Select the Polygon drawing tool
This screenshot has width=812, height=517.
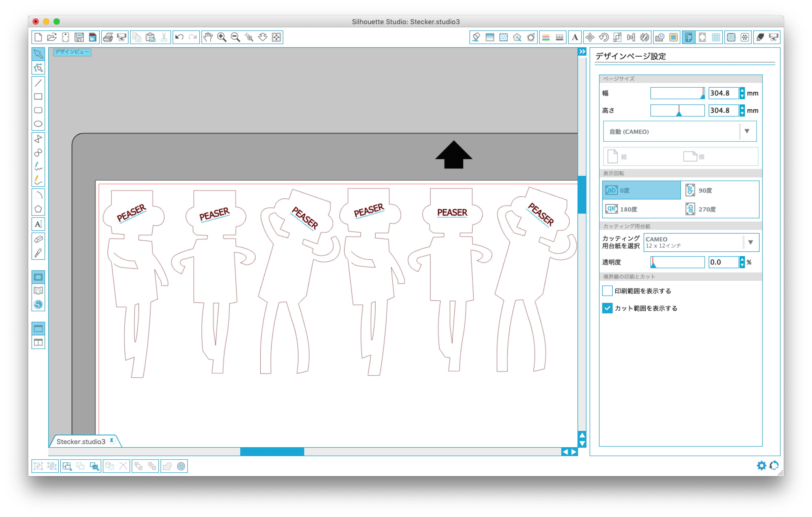point(38,209)
